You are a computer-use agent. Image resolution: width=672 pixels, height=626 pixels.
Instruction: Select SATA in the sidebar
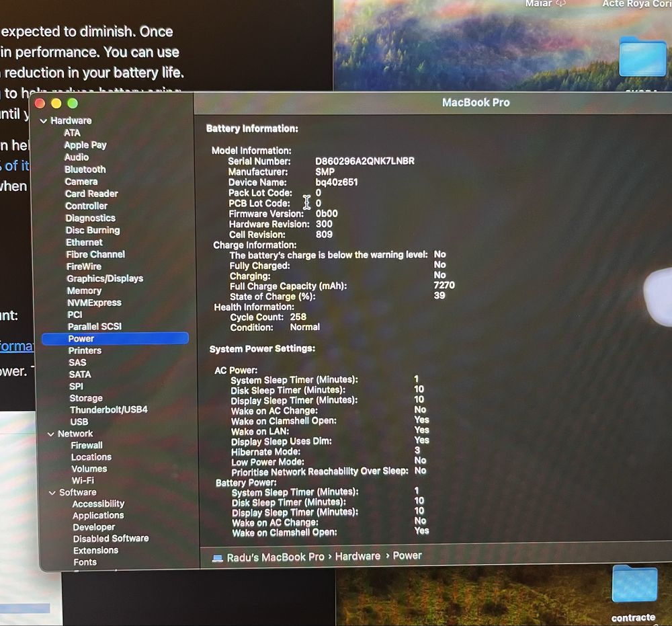[80, 375]
